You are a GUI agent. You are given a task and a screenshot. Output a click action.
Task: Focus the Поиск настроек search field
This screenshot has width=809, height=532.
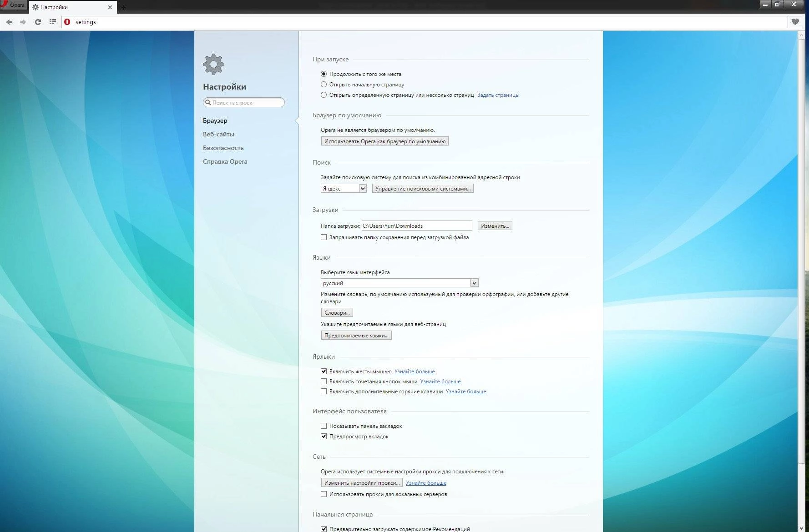point(244,102)
